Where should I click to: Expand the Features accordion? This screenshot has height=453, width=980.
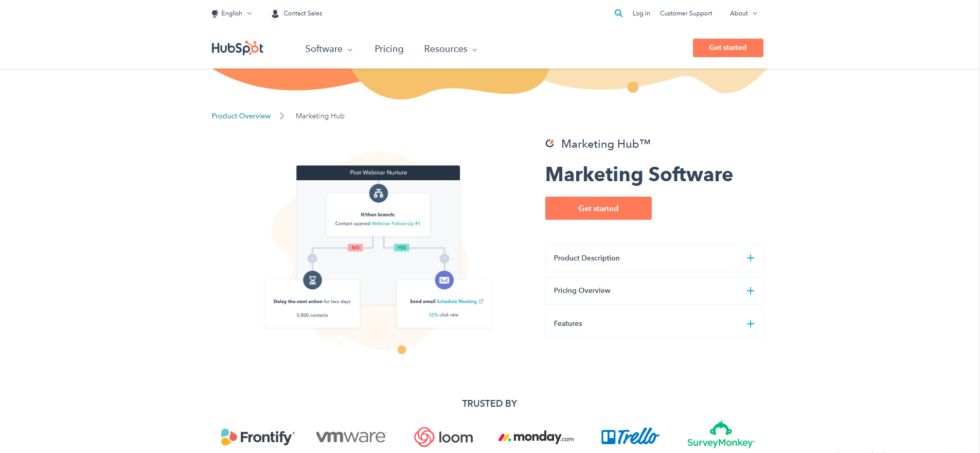point(654,324)
